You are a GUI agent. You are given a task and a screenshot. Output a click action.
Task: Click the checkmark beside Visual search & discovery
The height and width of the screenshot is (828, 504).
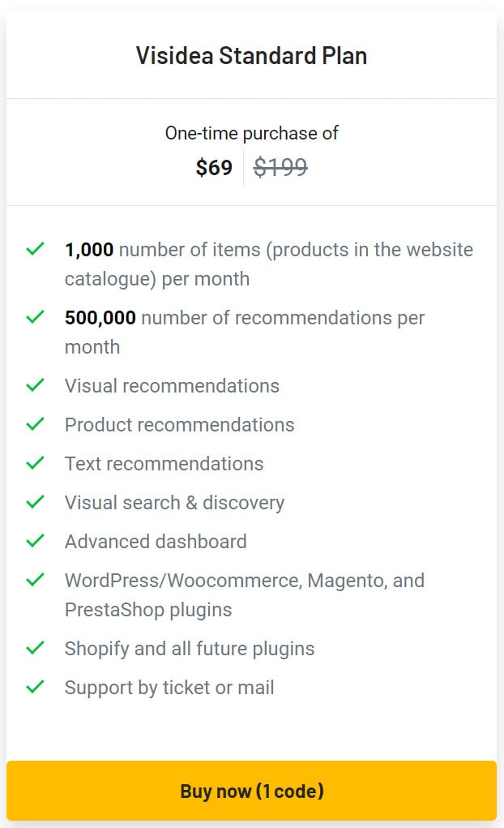coord(35,502)
